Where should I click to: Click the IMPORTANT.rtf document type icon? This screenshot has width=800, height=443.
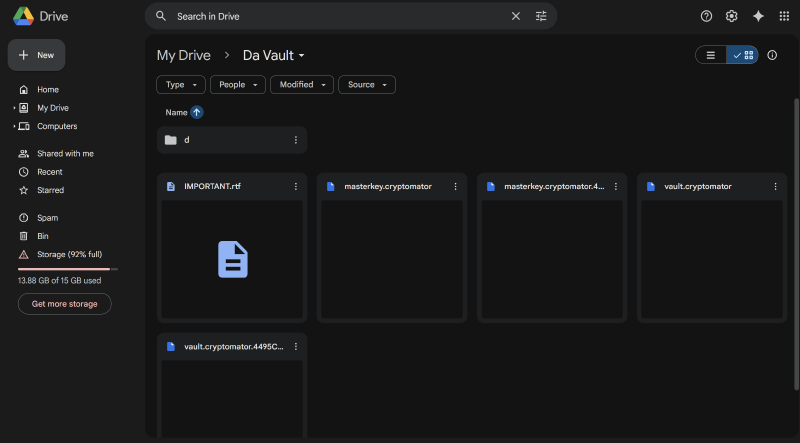coord(171,187)
